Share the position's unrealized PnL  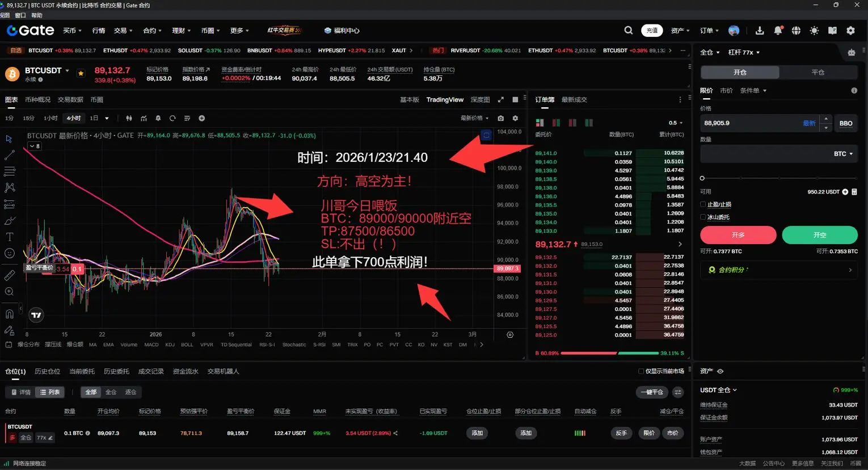tap(395, 433)
